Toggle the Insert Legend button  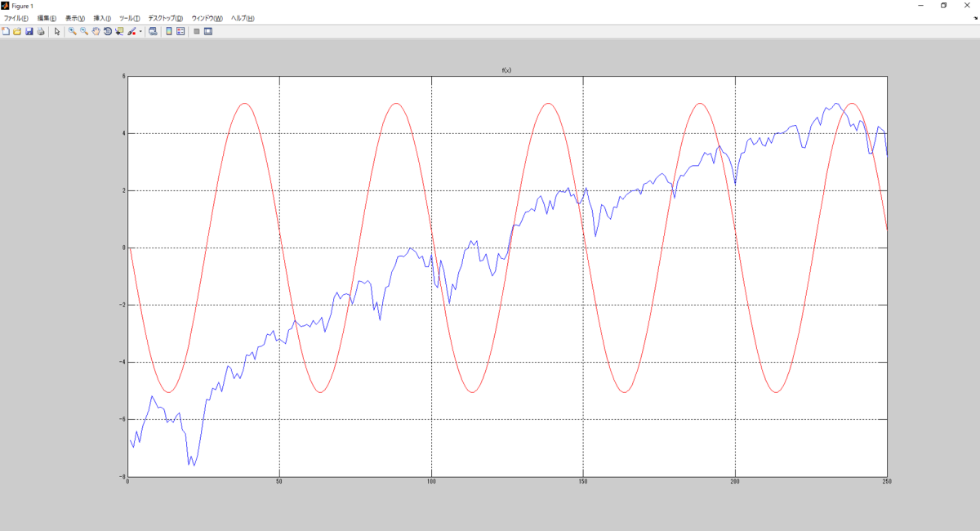(x=180, y=31)
